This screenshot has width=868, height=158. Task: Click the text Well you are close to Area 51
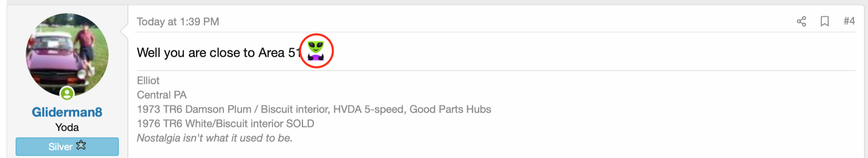219,53
